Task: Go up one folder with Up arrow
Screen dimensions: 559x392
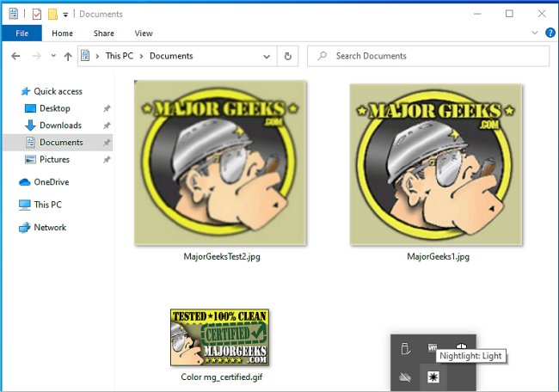Action: click(x=68, y=56)
